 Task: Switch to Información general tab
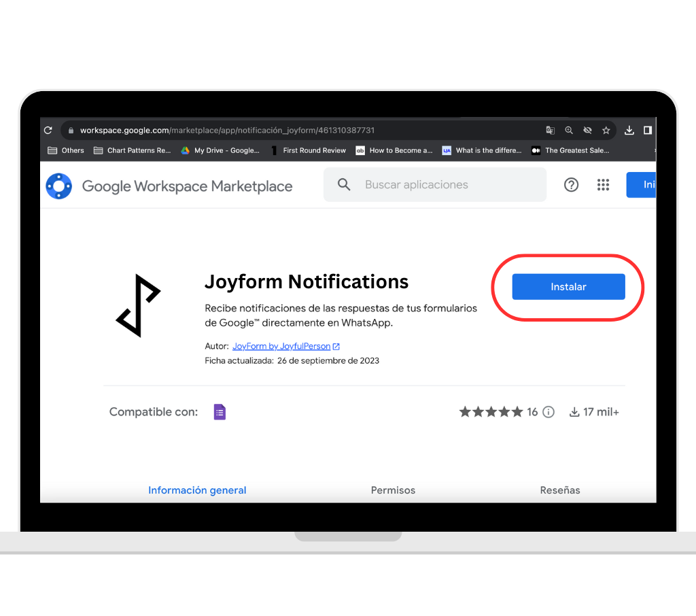197,490
